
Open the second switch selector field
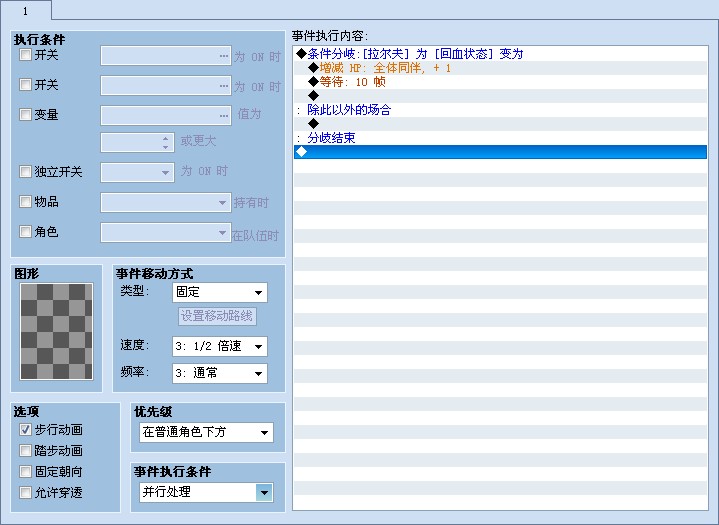click(166, 86)
